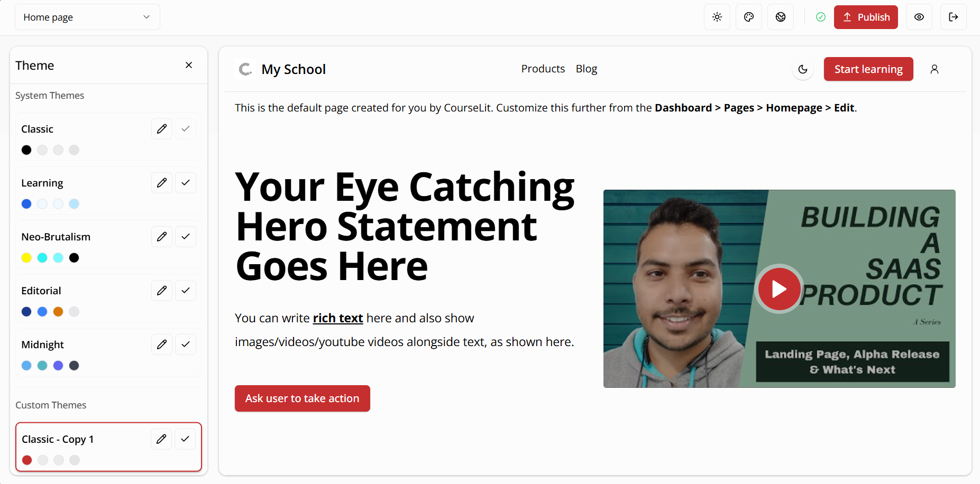Click the Start learning button
Viewport: 980px width, 484px height.
(868, 69)
